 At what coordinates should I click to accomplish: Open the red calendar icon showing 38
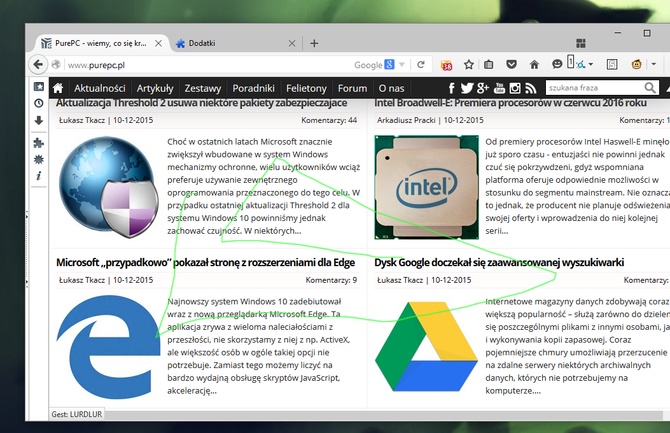pos(447,65)
